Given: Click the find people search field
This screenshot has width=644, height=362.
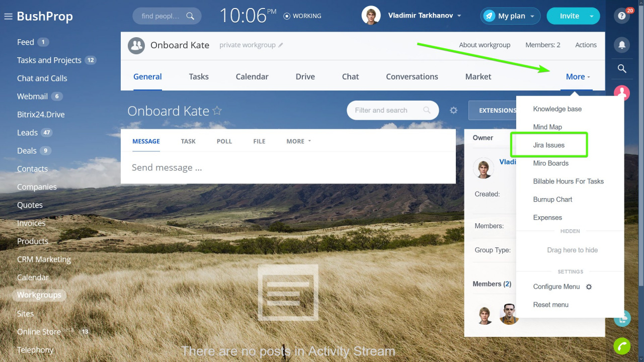Looking at the screenshot, I should tap(167, 16).
